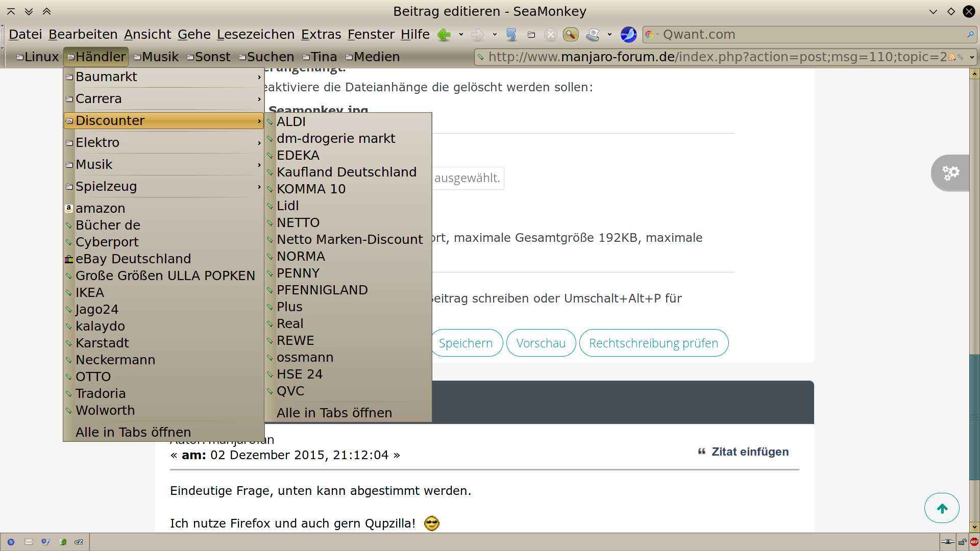Open the Mail component in status bar
Viewport: 980px width, 551px height.
coord(29,542)
